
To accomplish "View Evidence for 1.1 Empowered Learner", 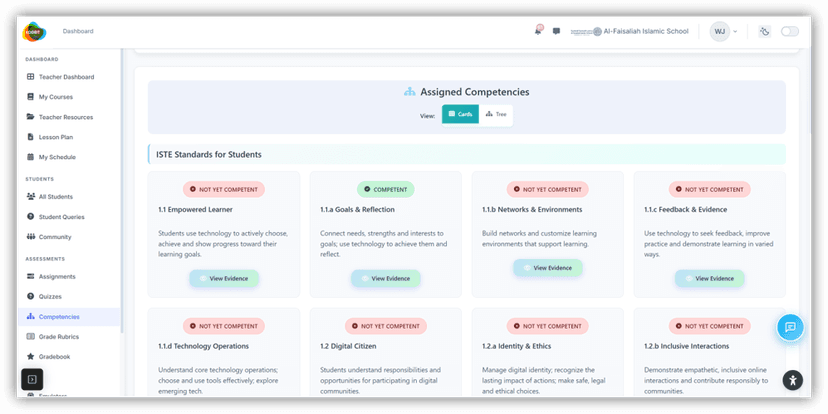I will 224,279.
